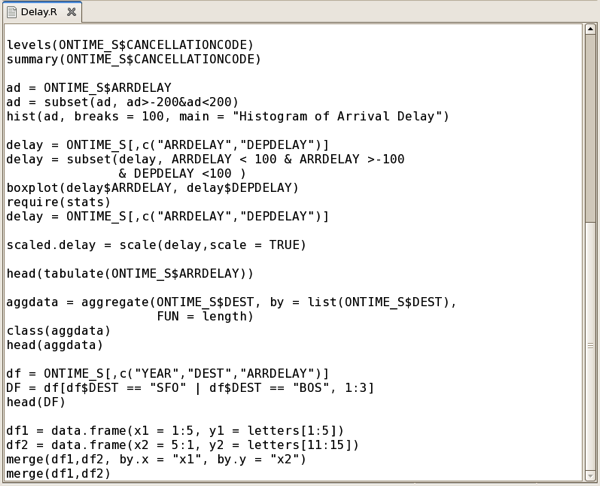
Task: Close the Delay.R tab
Action: [x=71, y=12]
